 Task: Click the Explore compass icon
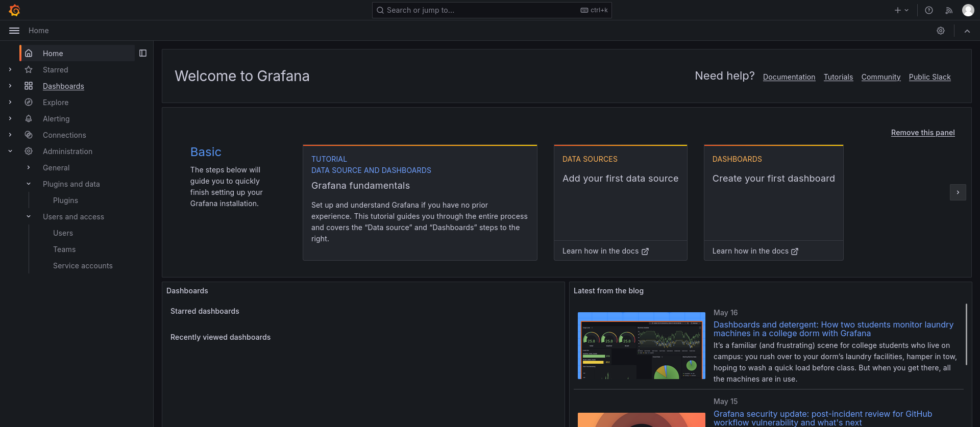tap(29, 102)
